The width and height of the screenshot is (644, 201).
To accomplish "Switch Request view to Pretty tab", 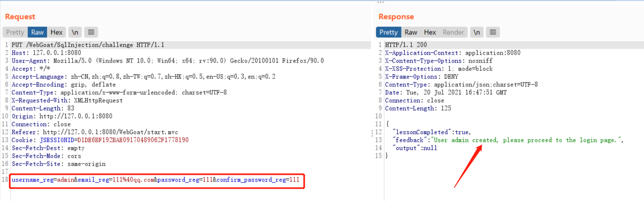I will [x=15, y=32].
